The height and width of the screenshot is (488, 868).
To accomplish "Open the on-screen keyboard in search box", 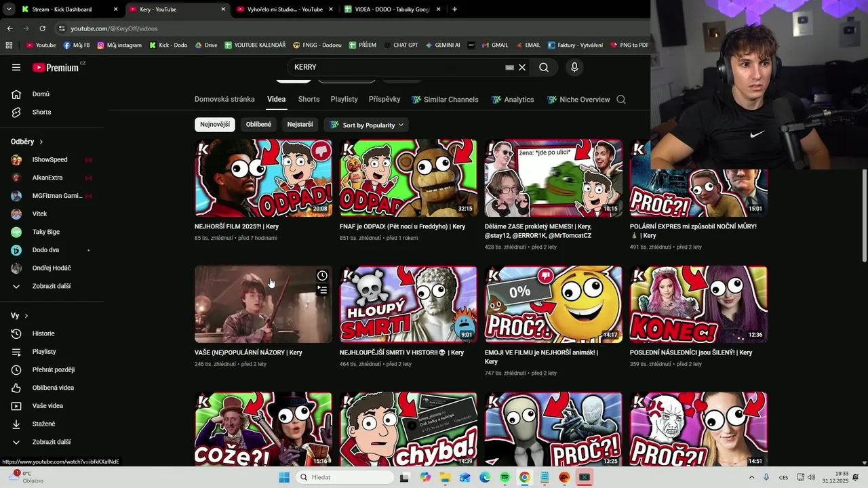I will (509, 68).
